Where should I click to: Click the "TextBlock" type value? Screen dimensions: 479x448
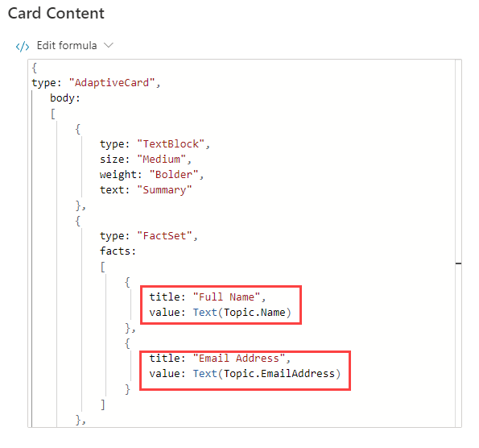pyautogui.click(x=171, y=144)
